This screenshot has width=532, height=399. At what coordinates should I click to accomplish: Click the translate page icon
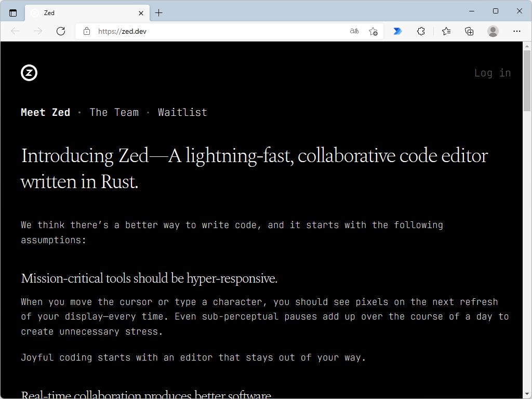354,31
